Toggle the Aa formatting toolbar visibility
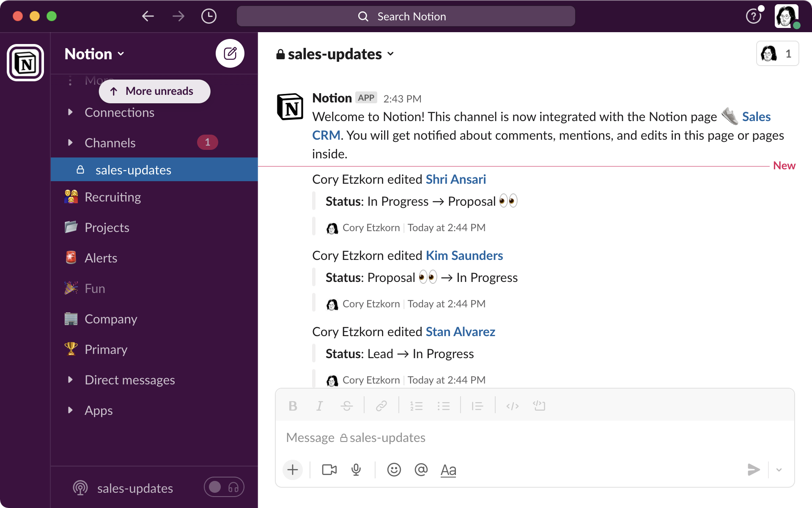The image size is (812, 508). 448,470
